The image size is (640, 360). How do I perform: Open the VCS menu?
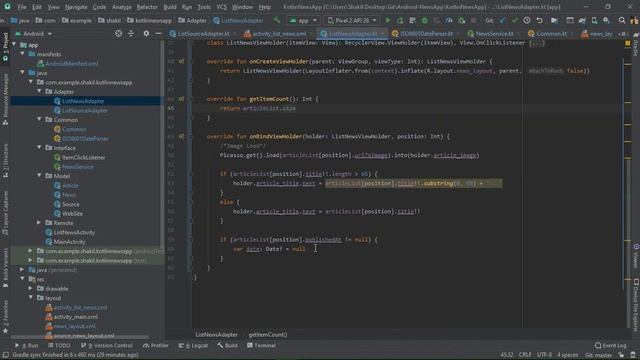[x=221, y=7]
